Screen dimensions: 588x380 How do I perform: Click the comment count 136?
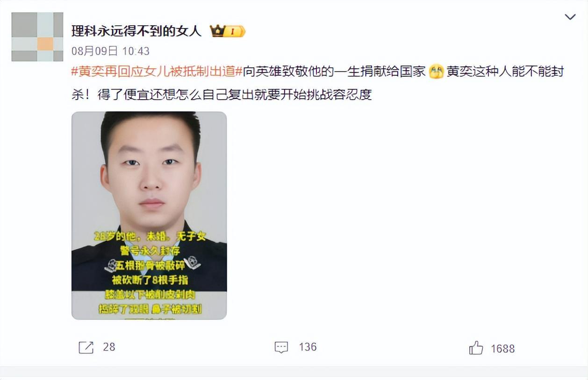pos(308,347)
